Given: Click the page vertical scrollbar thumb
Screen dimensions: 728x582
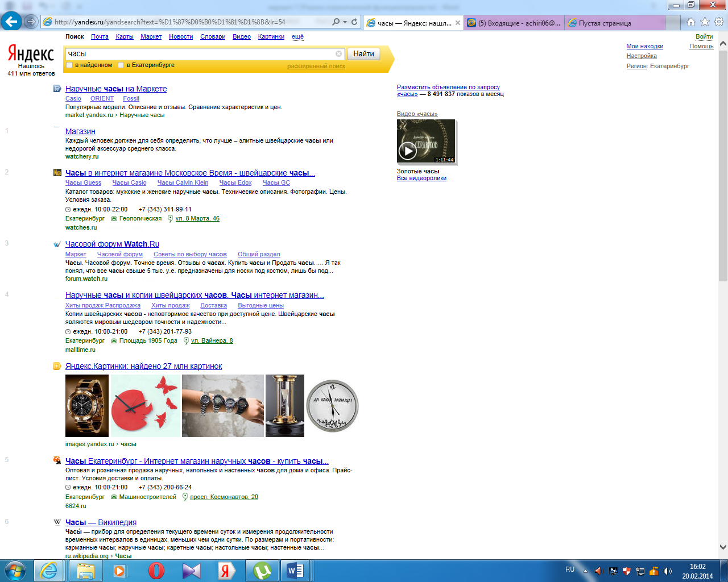Looking at the screenshot, I should (x=723, y=165).
